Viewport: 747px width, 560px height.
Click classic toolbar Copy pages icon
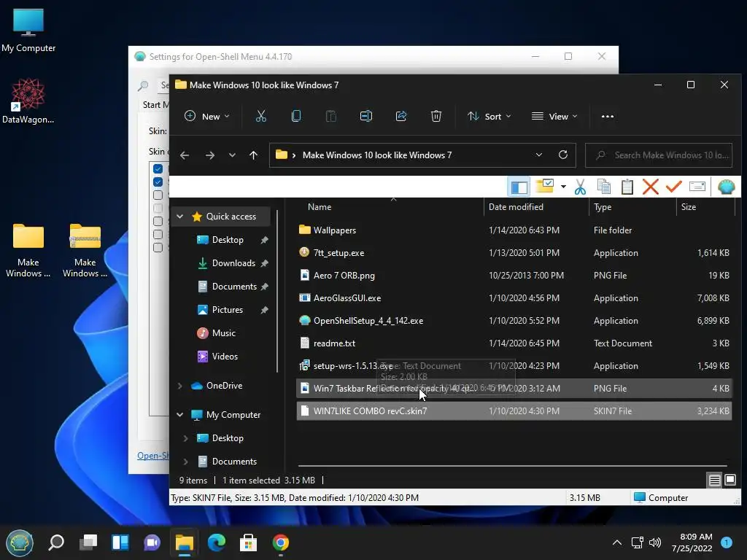point(603,187)
